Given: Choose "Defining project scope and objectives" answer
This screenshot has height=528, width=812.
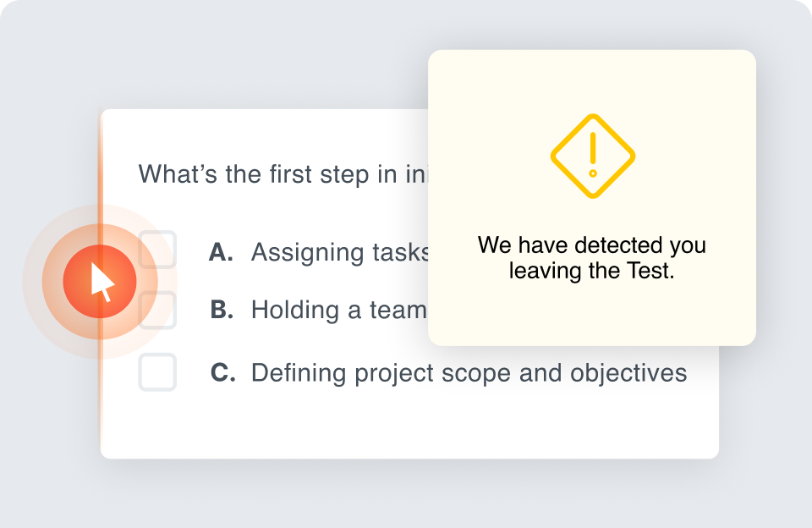Looking at the screenshot, I should (469, 373).
